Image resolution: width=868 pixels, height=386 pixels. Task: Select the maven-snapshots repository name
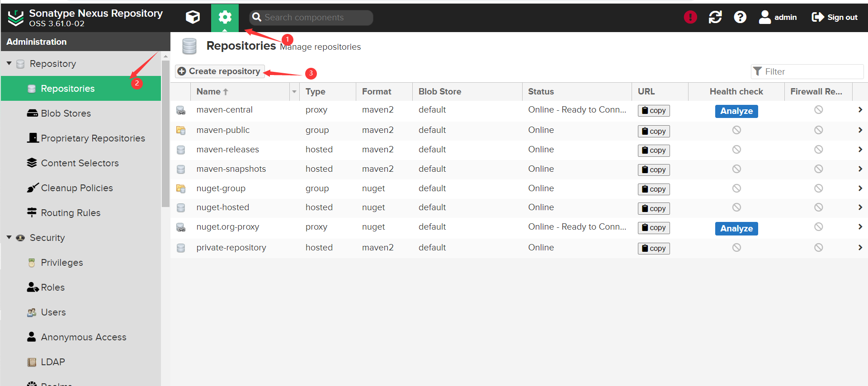click(231, 169)
